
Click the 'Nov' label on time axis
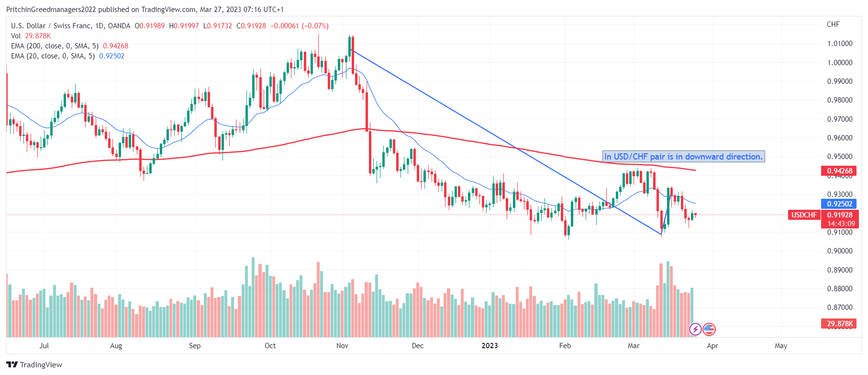(342, 346)
